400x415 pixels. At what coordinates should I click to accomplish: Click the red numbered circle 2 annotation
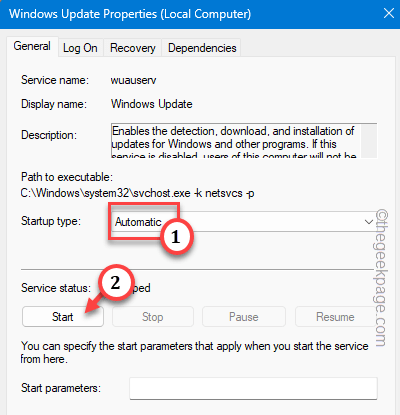pos(115,283)
